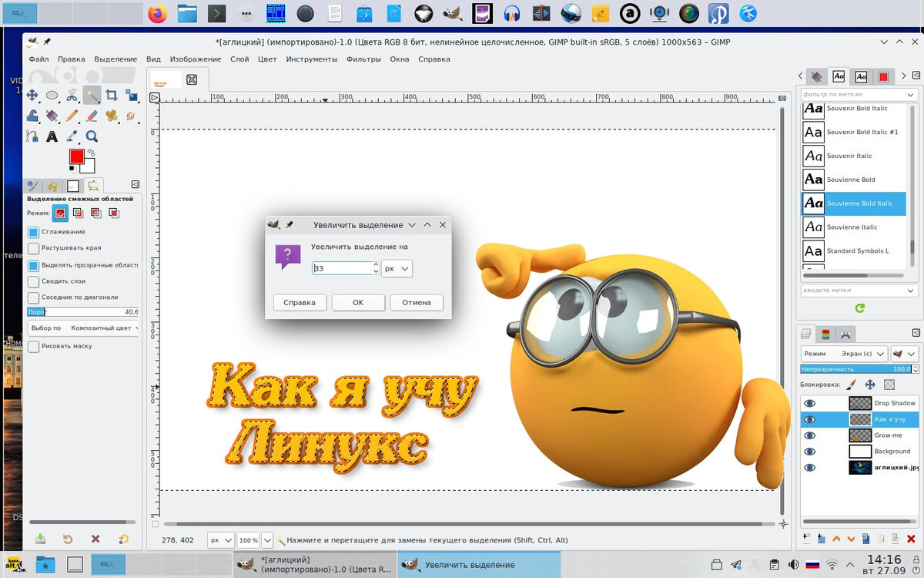Select the Text tool
This screenshot has width=924, height=578.
click(52, 136)
